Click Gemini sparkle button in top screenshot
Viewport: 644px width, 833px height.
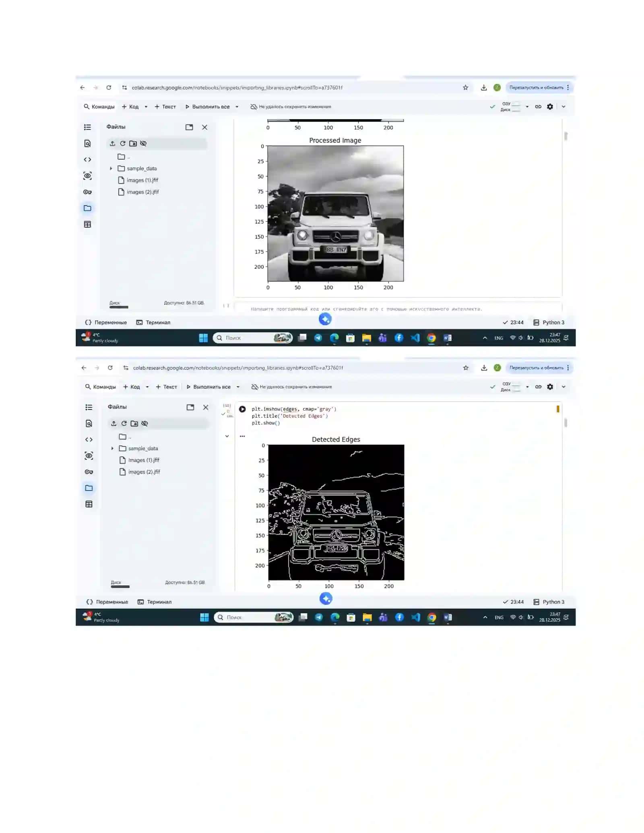click(325, 319)
